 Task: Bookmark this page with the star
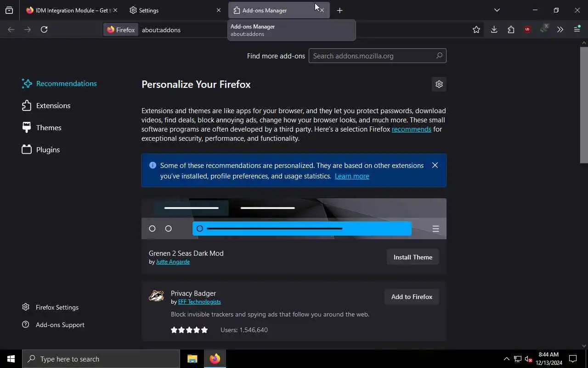pos(476,29)
